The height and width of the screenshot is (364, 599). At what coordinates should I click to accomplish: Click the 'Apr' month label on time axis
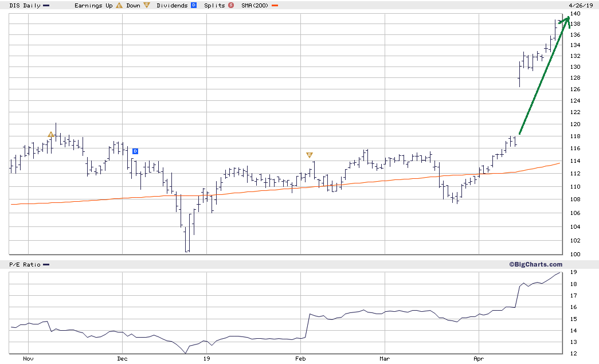(479, 358)
